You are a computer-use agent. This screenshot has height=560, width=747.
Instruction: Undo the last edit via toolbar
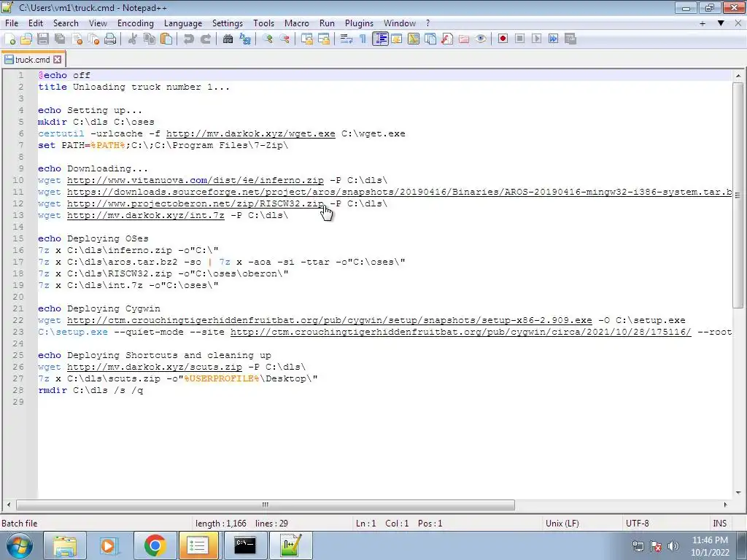189,39
